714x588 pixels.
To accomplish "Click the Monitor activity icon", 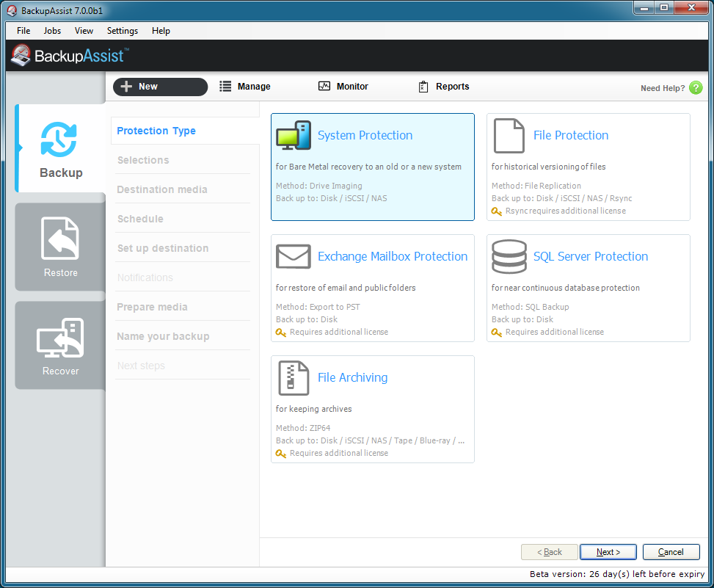I will (x=324, y=86).
